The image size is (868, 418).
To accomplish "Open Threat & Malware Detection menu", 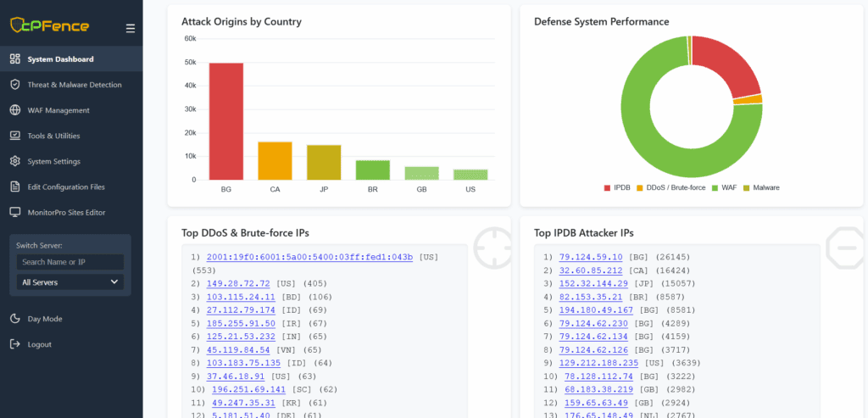I will pos(75,85).
